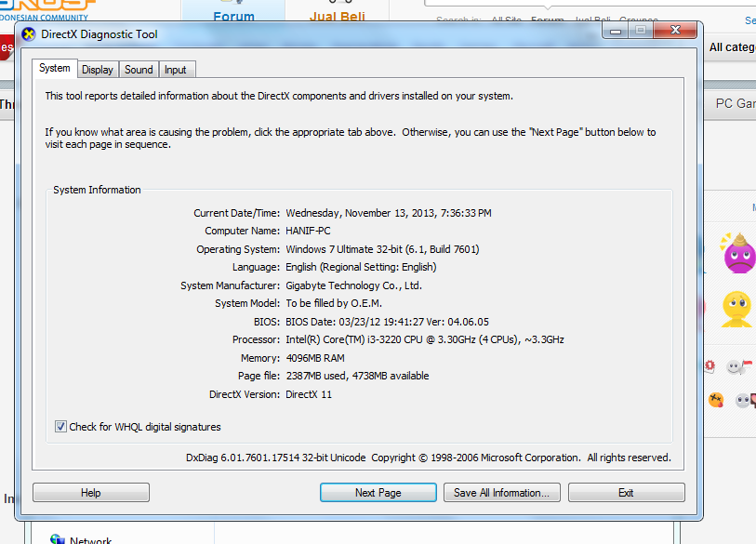Click the yellow worried emoticon in browser

(x=736, y=309)
